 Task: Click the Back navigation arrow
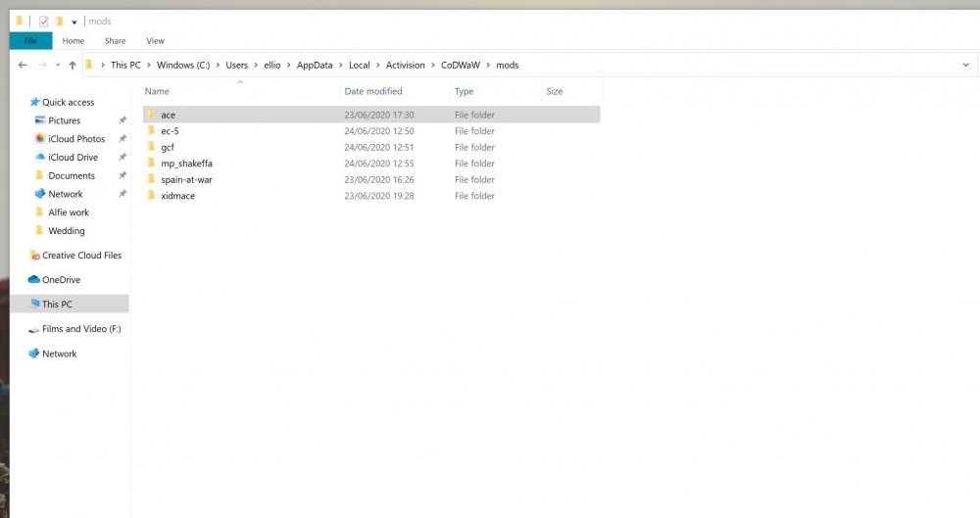[x=23, y=66]
